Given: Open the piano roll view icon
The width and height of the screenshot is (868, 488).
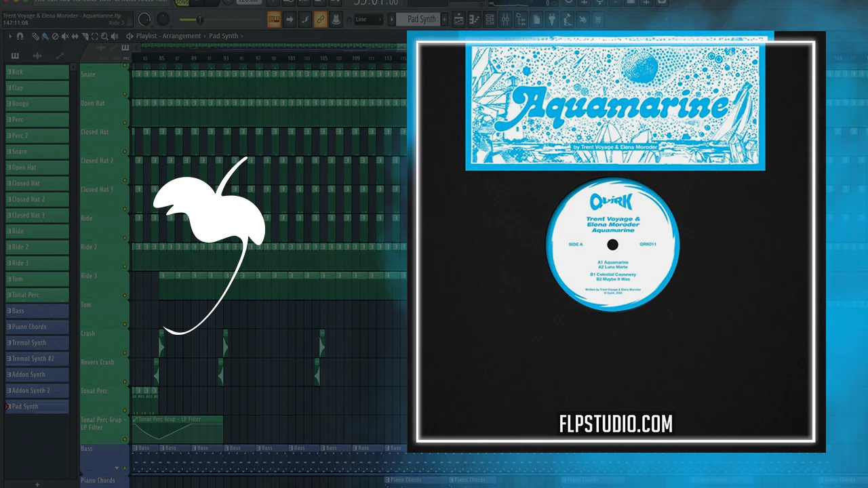Looking at the screenshot, I should pos(473,20).
